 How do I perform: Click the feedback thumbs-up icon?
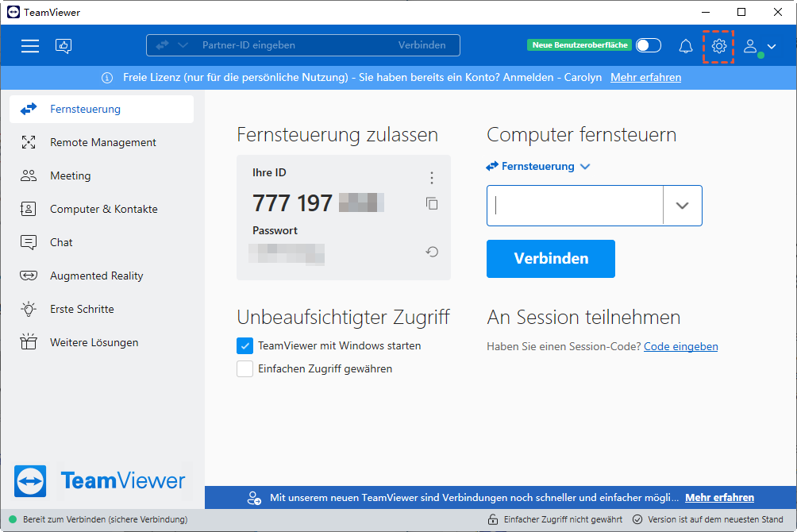64,46
